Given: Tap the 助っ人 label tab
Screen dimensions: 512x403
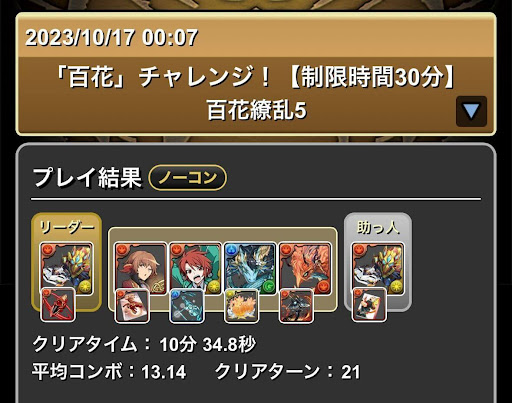Looking at the screenshot, I should tap(378, 228).
